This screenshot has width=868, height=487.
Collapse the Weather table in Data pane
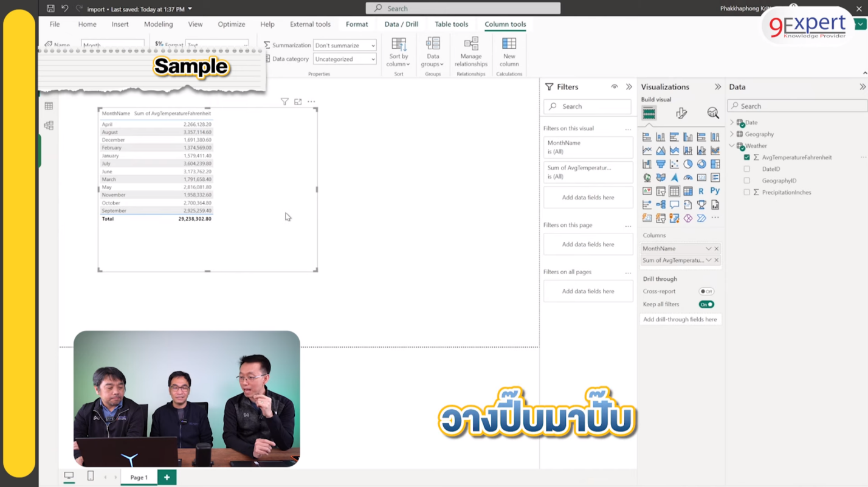(731, 145)
